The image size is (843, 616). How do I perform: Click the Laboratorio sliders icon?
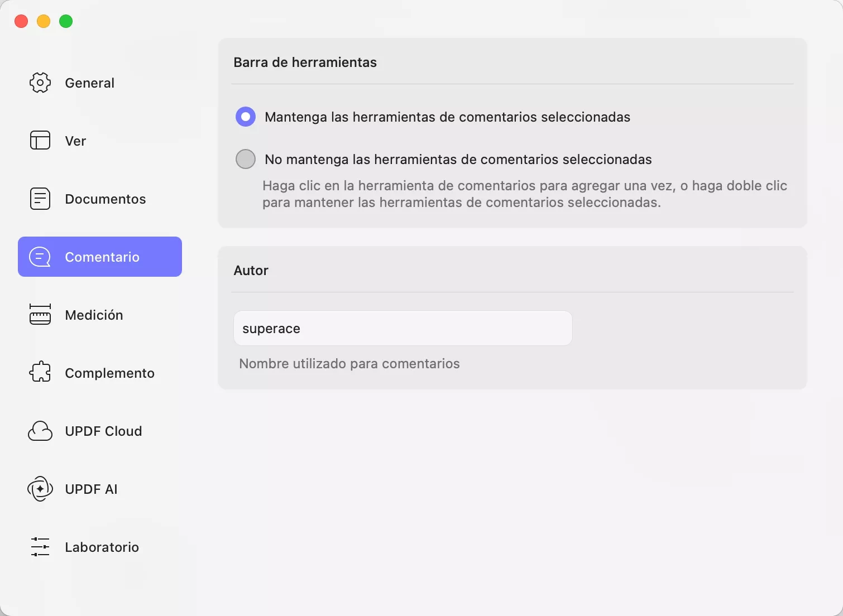click(x=40, y=547)
